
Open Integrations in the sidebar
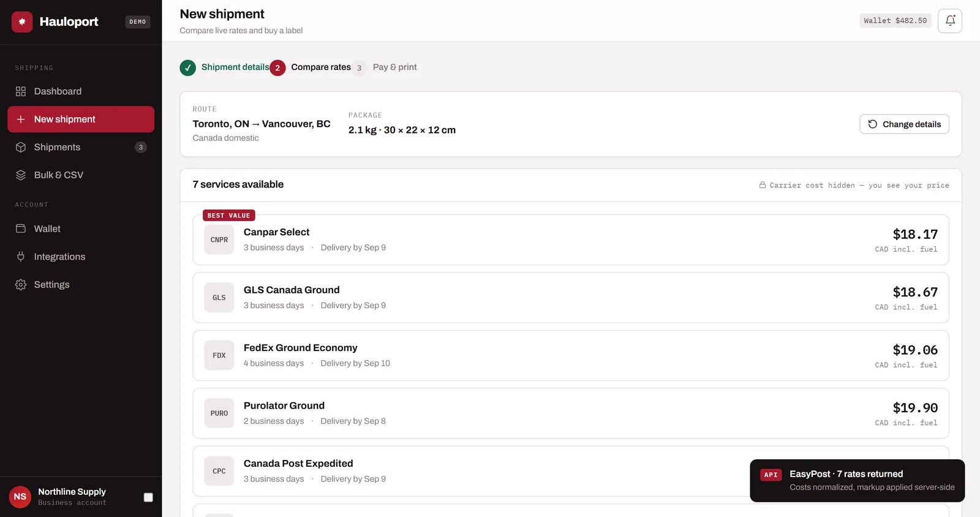click(x=81, y=257)
